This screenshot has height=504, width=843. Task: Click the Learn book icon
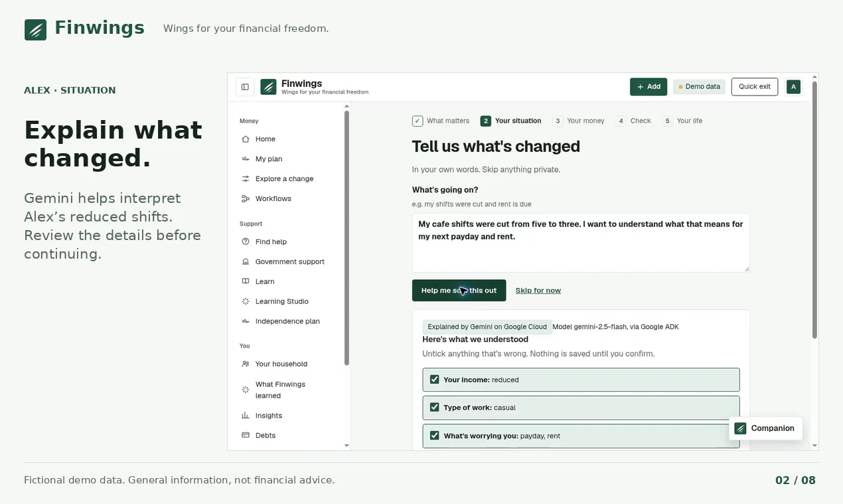[246, 282]
